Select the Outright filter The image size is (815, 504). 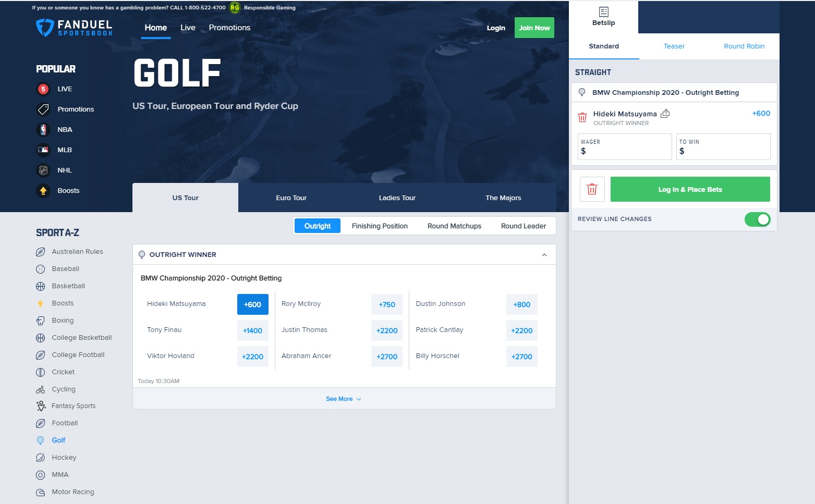pos(318,226)
